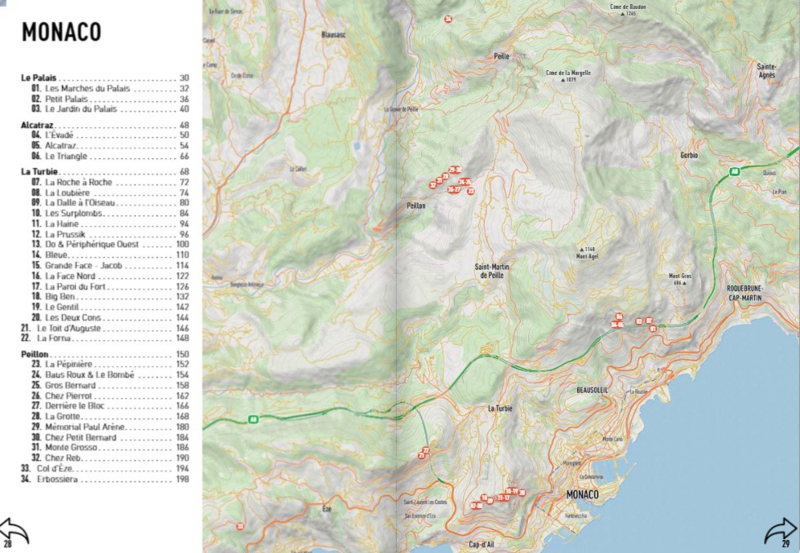Click red map marker 01 on the map
800x553 pixels.
point(653,329)
